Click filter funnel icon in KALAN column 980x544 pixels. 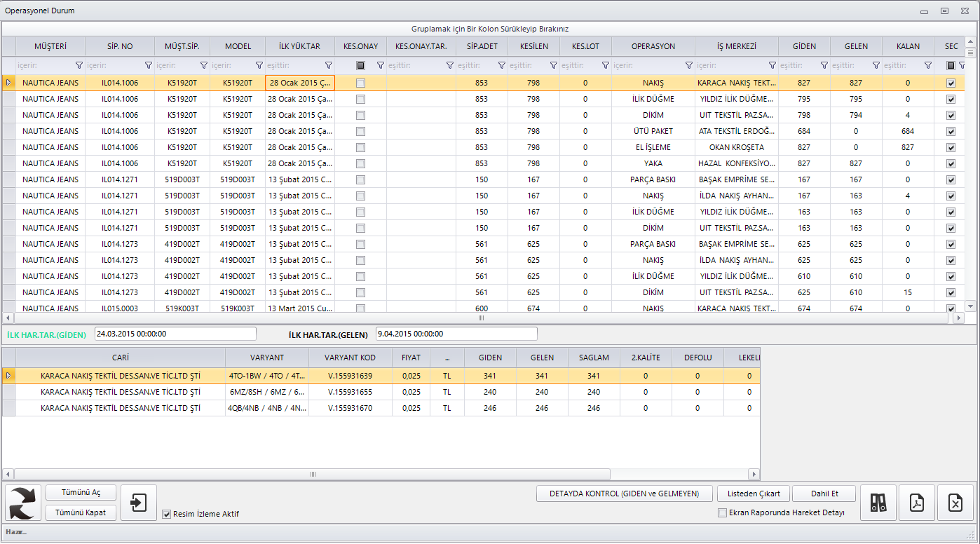(927, 65)
